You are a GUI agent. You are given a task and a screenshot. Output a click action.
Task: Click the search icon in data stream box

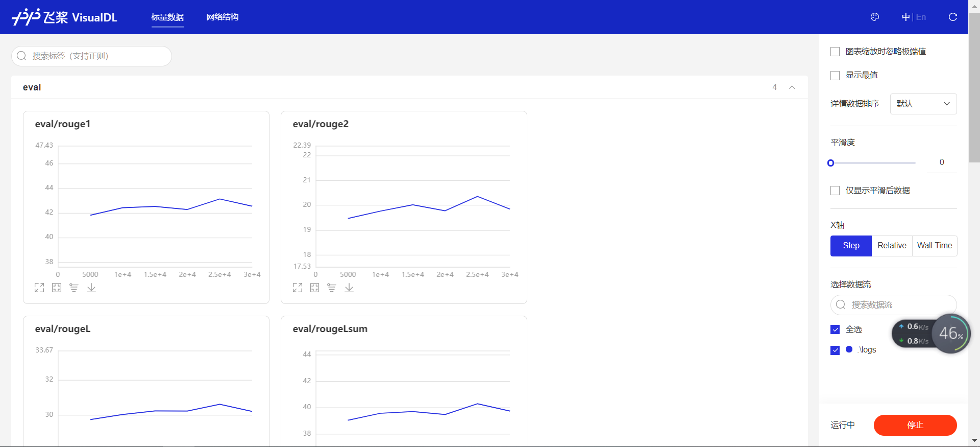[841, 304]
